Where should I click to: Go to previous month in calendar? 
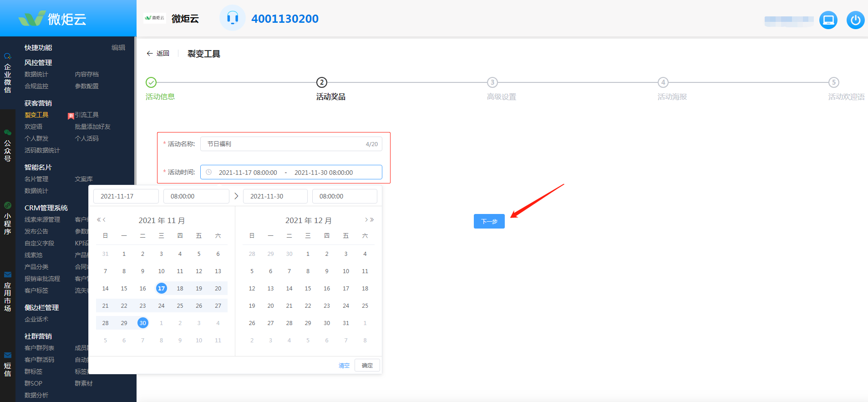[x=104, y=220]
